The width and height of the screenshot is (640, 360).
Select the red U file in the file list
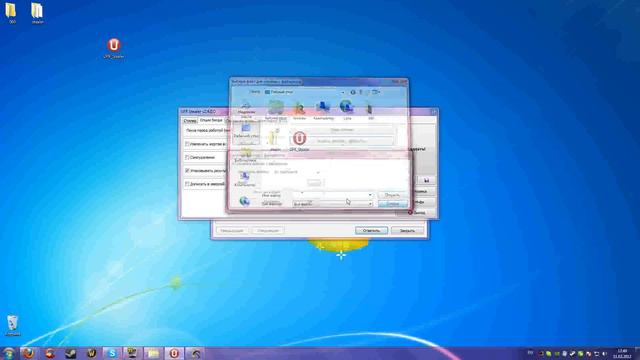coord(299,141)
